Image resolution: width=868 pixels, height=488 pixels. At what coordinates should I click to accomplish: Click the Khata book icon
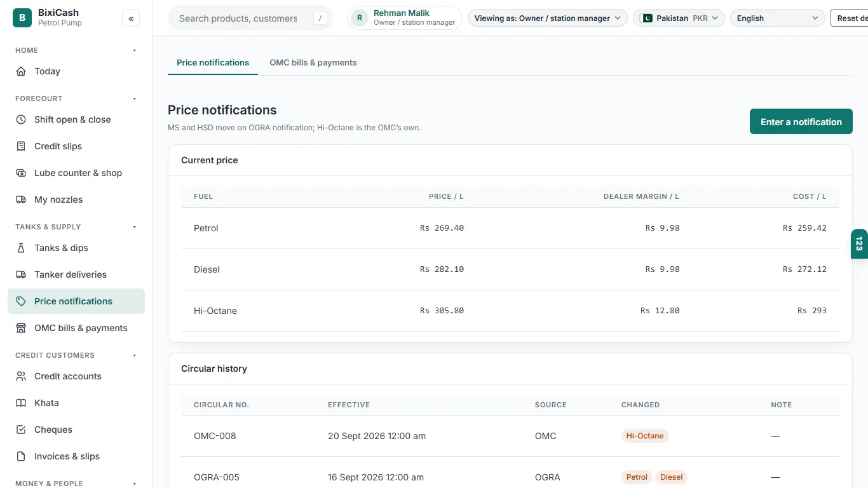tap(21, 403)
